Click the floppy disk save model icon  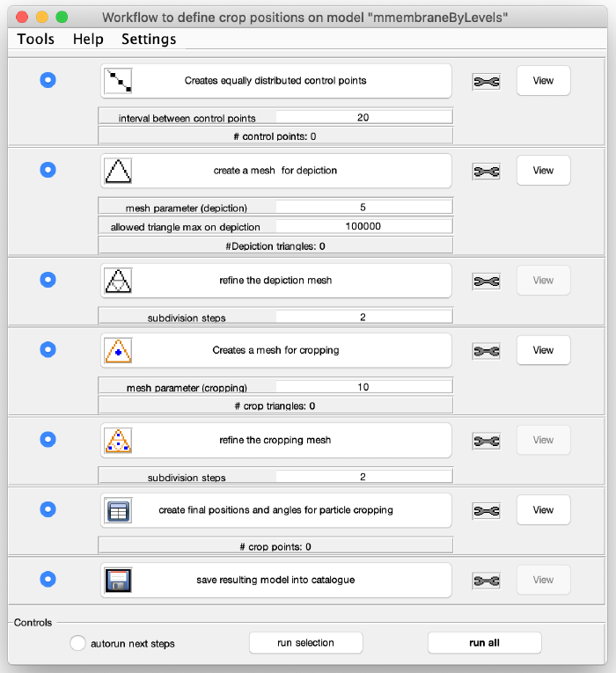point(118,581)
